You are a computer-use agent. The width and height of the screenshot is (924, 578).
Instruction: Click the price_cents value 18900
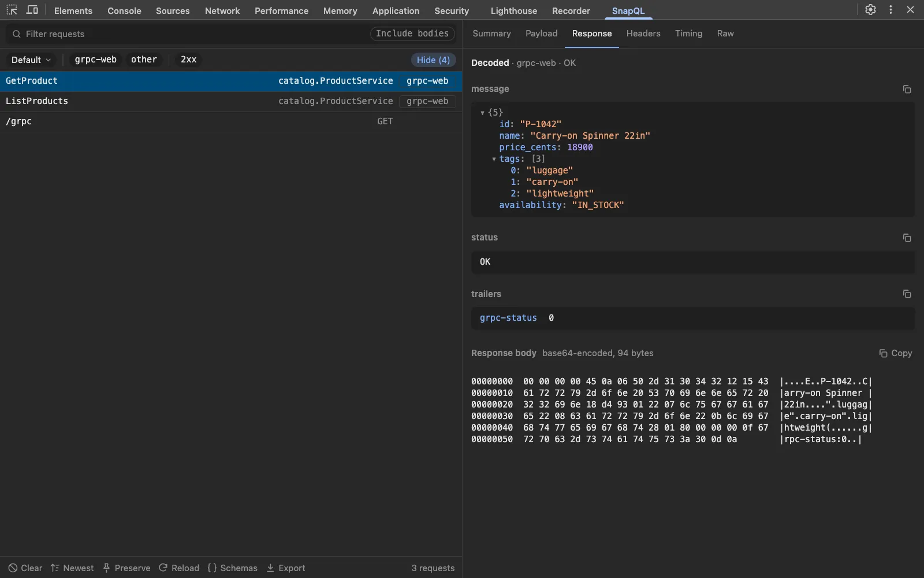point(580,147)
